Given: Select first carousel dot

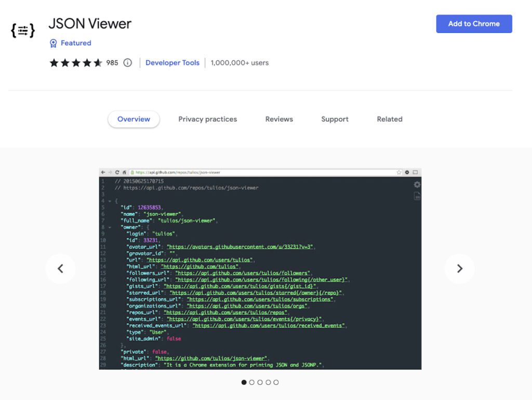Looking at the screenshot, I should tap(244, 382).
